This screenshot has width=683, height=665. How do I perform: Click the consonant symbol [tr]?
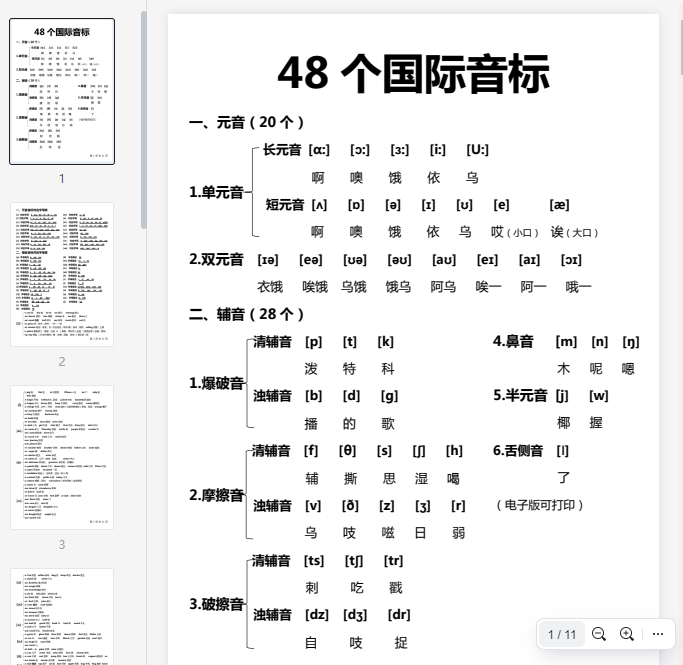click(x=393, y=560)
